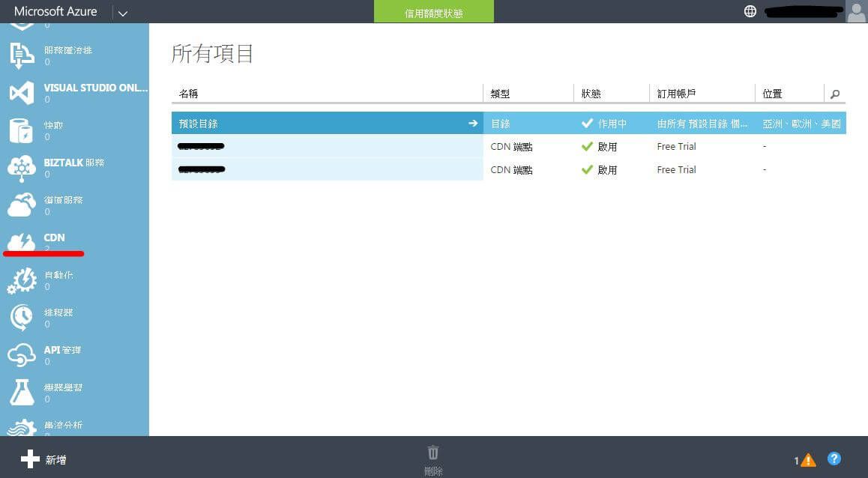The width and height of the screenshot is (868, 478).
Task: Select the 復原服務 recovery services icon
Action: coord(22,205)
